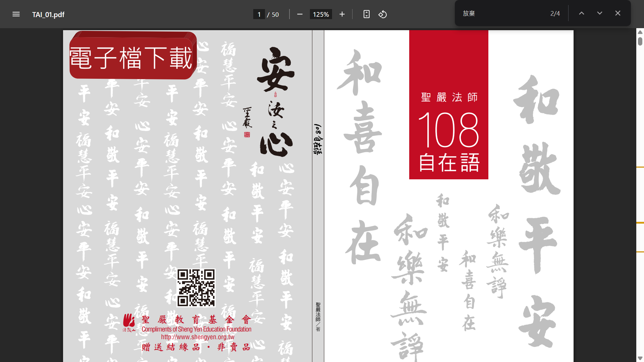Screen dimensions: 644x362
Task: Click the QR code on the back cover
Action: coord(196,288)
